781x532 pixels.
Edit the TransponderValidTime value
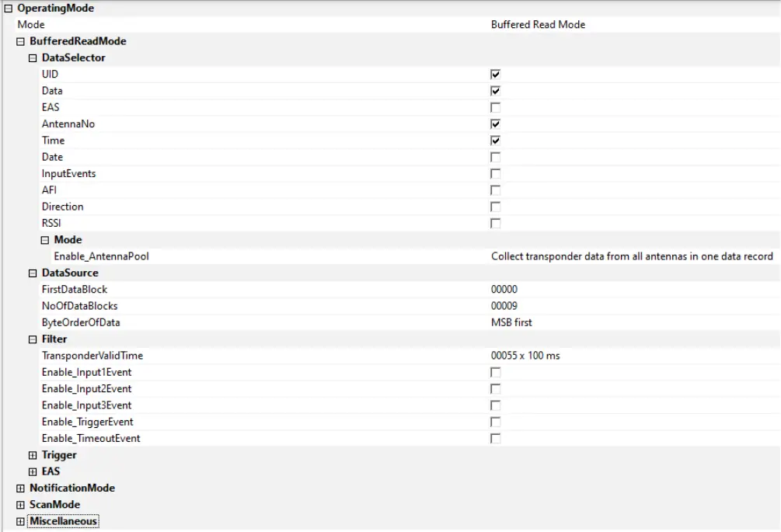(525, 356)
